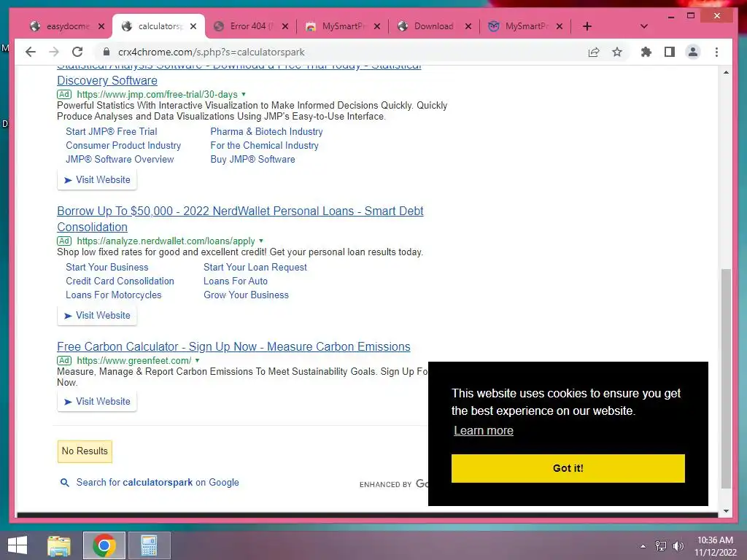The height and width of the screenshot is (560, 747).
Task: Open Credit Card Consolidation link
Action: tap(120, 281)
